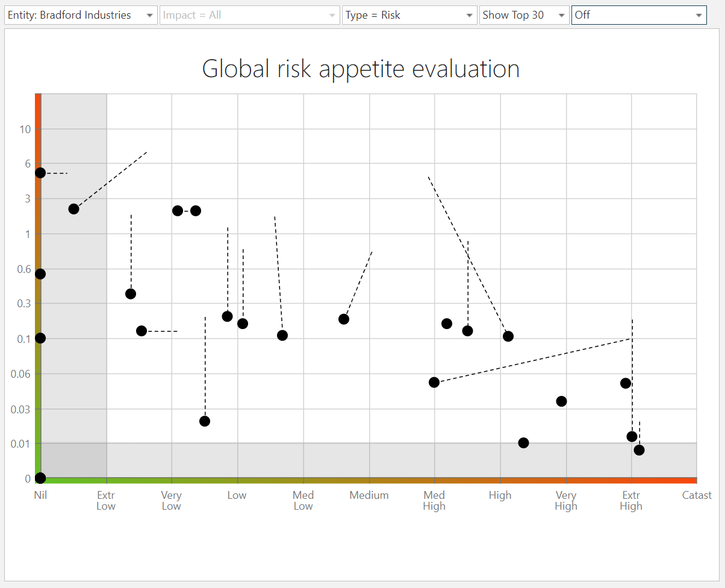Click the chart title Global risk appetite evaluation
Image resolution: width=725 pixels, height=588 pixels.
point(361,69)
